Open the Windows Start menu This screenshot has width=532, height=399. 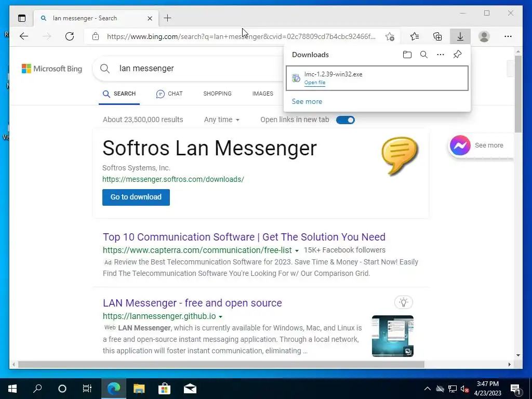(12, 389)
